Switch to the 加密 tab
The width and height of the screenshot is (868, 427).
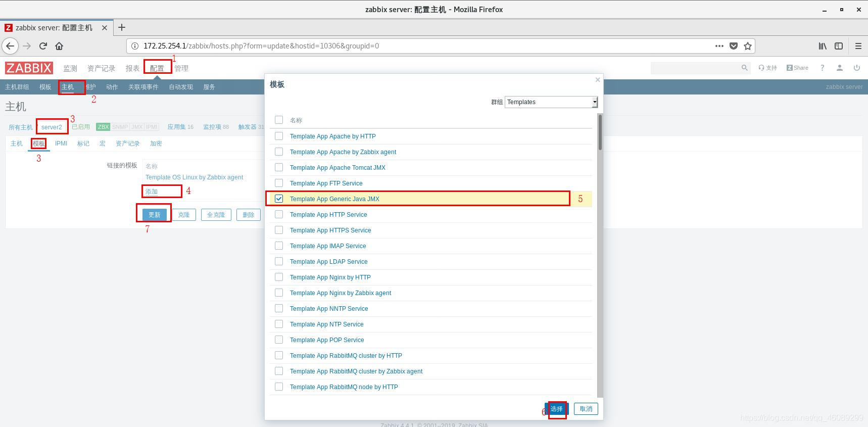tap(156, 144)
